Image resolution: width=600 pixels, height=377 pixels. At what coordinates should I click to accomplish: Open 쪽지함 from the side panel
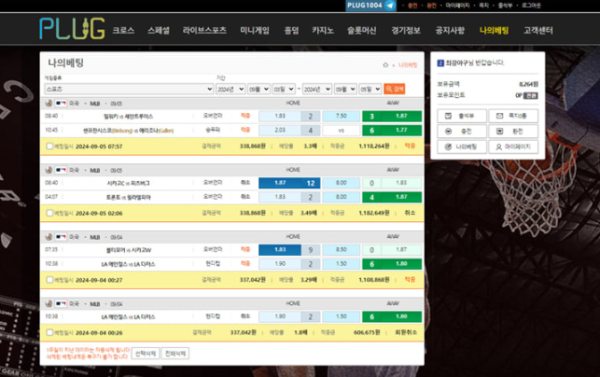(514, 116)
